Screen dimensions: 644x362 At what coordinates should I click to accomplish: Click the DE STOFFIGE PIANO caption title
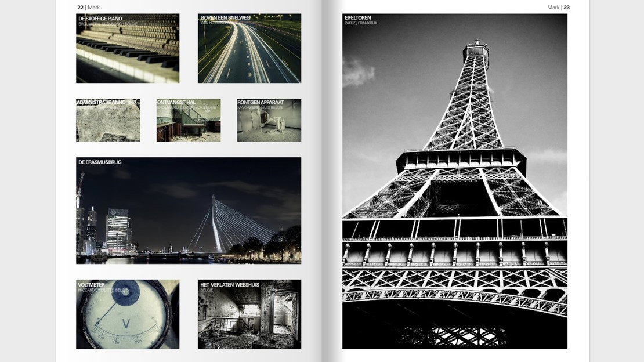[100, 19]
